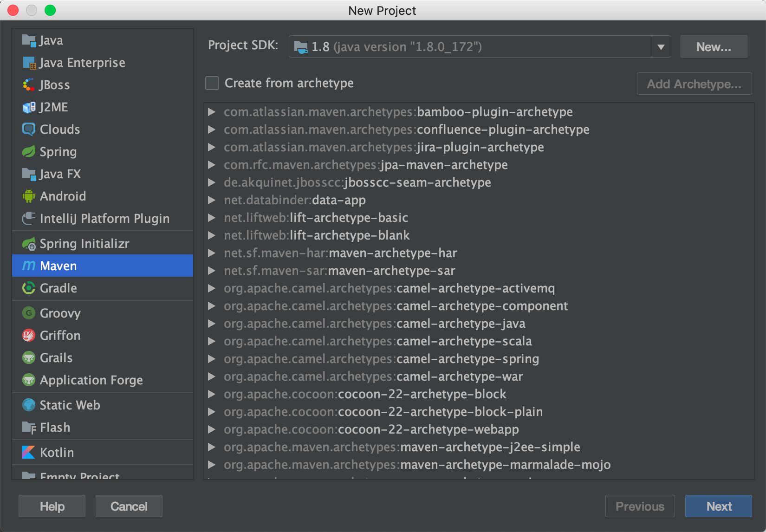Select maven-archetype-marmalade-mojo row
Viewport: 766px width, 532px height.
coord(479,465)
